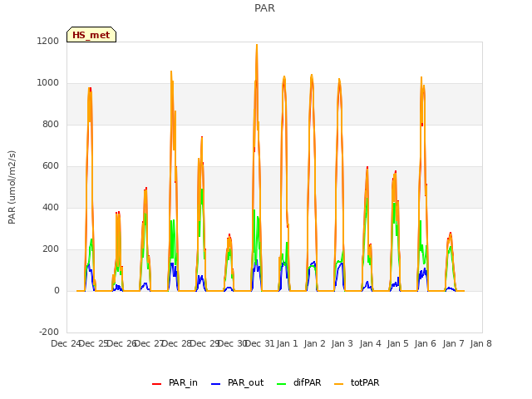Click the Jan 4 x-axis label

370,343
